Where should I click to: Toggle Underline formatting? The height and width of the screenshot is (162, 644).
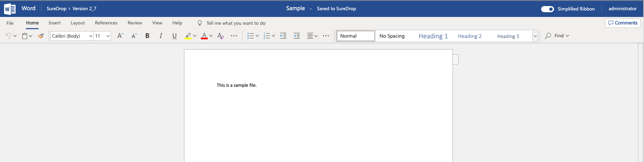click(175, 36)
